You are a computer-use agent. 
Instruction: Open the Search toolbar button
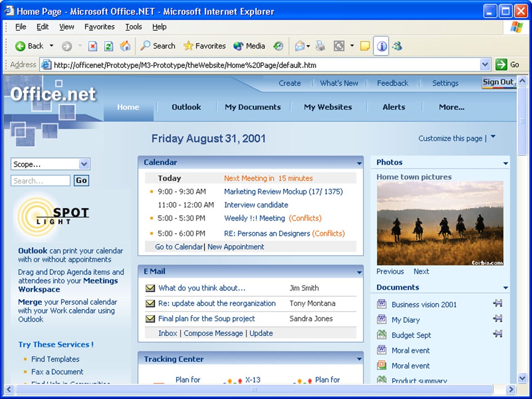[158, 46]
